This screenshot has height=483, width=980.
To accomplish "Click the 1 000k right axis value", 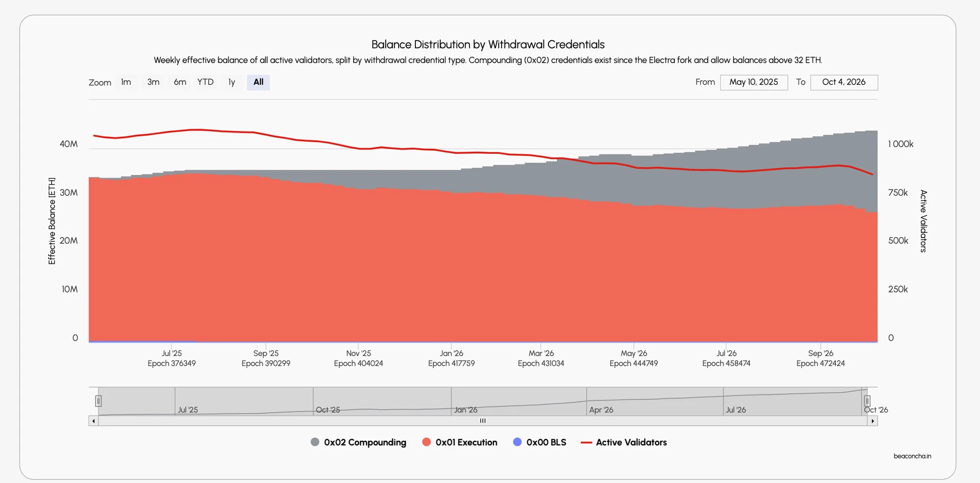I will 901,144.
